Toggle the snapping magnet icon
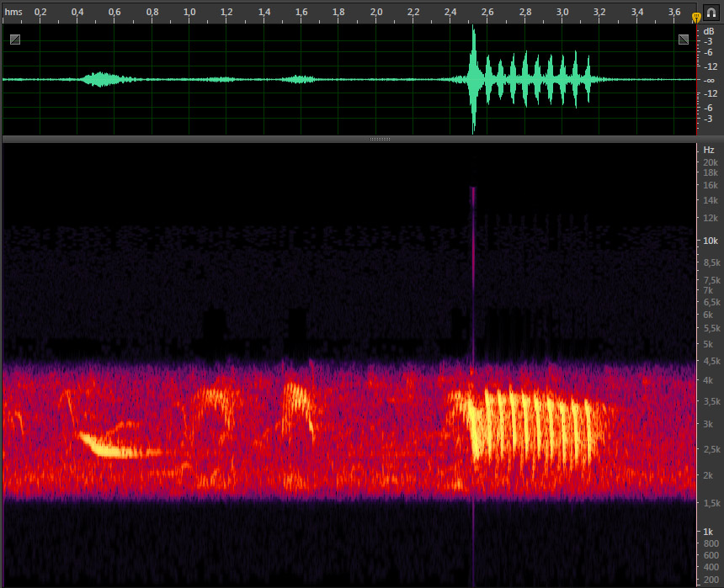The width and height of the screenshot is (724, 588). (x=711, y=12)
